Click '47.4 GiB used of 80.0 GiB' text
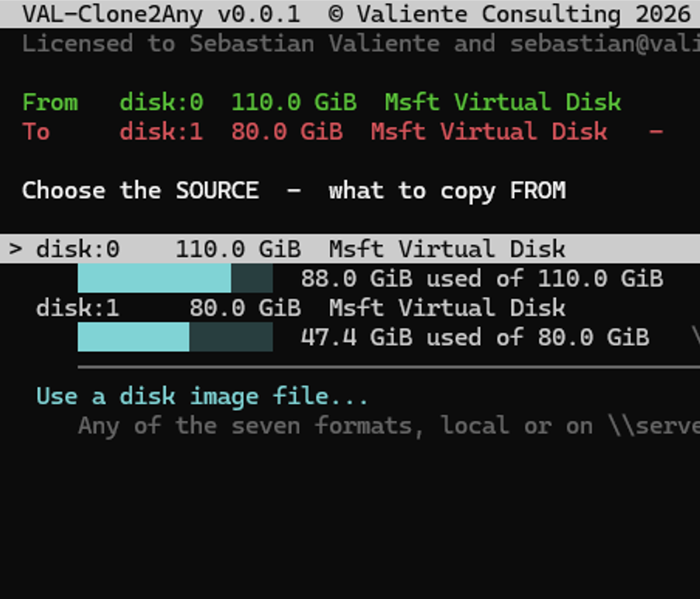 pos(475,337)
